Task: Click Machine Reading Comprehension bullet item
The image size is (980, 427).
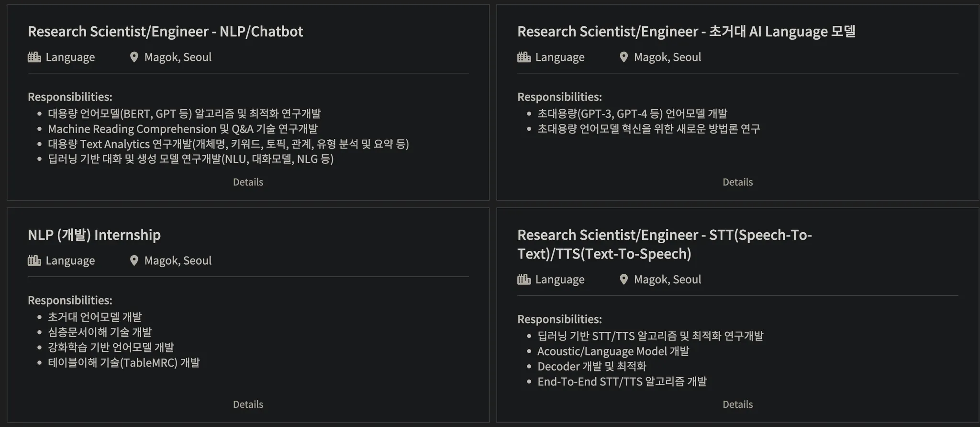Action: [182, 129]
